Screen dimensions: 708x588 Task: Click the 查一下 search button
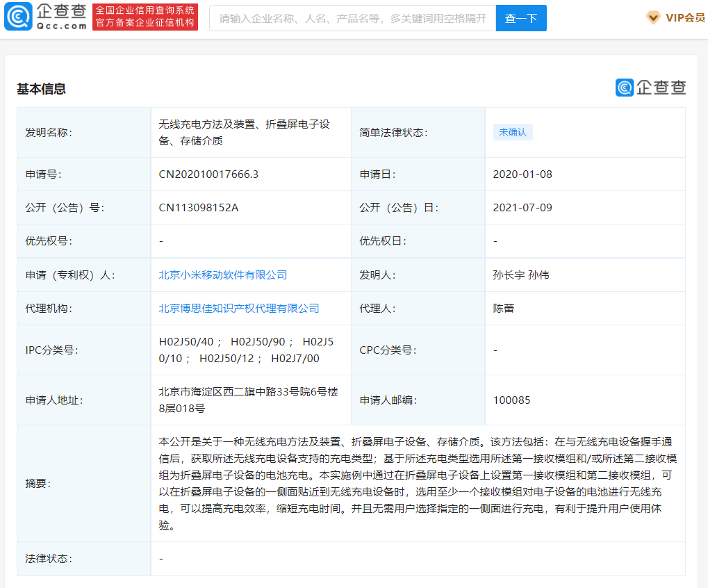[x=521, y=18]
